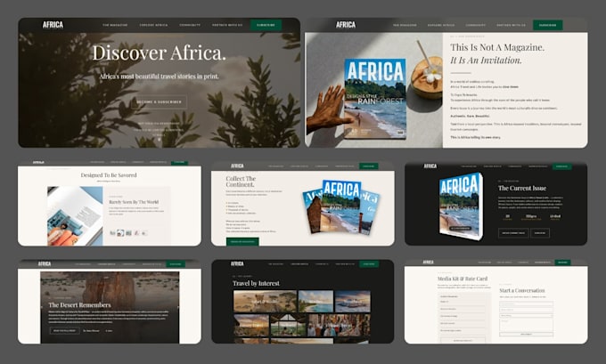Open Community in the This Is Not A Magazine header
606x364 pixels.
476,25
